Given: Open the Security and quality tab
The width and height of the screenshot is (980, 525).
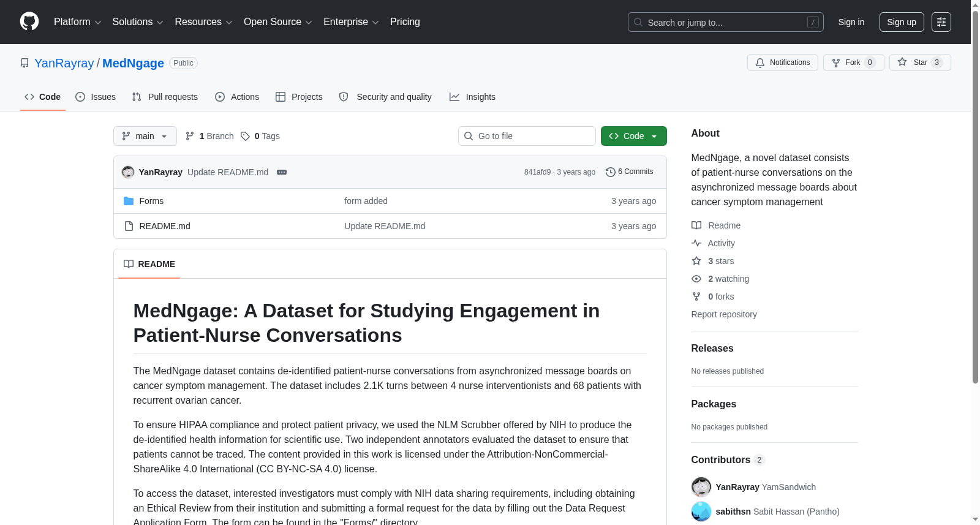Looking at the screenshot, I should click(385, 97).
